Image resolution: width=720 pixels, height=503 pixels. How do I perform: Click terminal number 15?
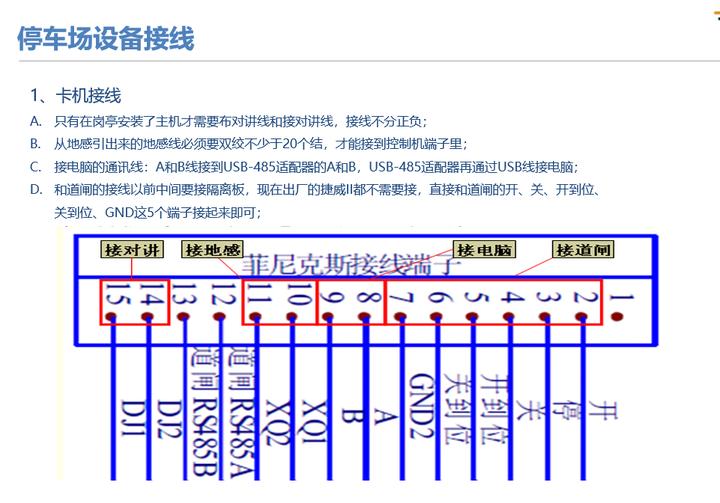pos(116,294)
